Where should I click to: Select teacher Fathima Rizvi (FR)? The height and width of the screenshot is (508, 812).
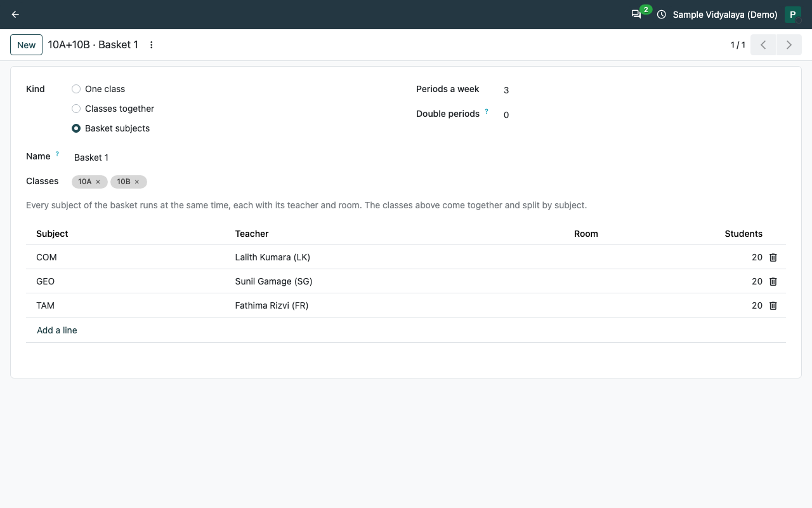[272, 305]
